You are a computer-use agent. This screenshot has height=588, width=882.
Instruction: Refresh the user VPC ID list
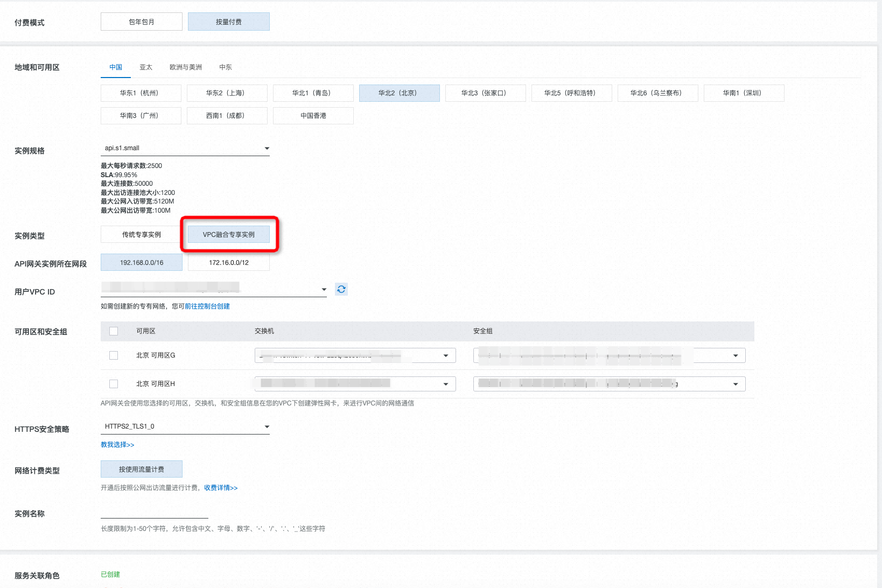point(341,289)
